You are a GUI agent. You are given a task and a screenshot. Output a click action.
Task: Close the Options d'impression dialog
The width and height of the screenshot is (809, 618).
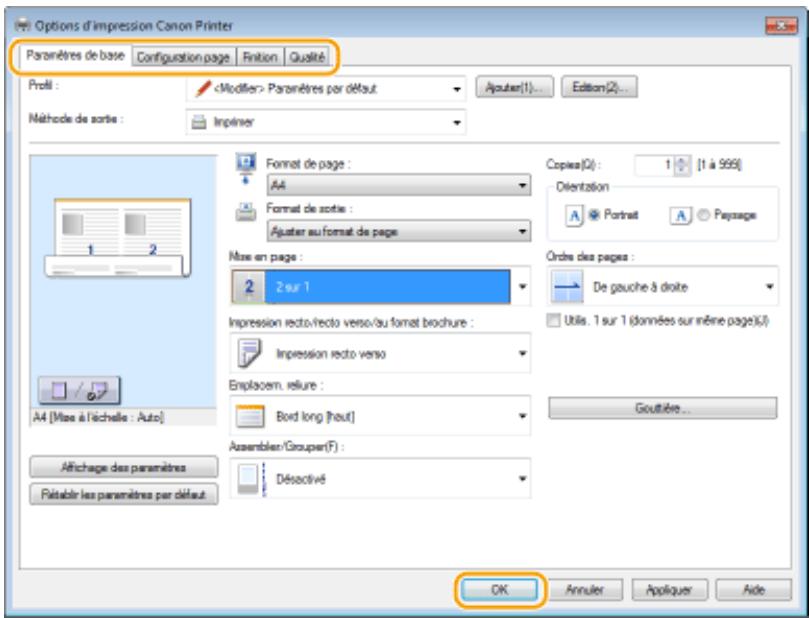tap(781, 25)
